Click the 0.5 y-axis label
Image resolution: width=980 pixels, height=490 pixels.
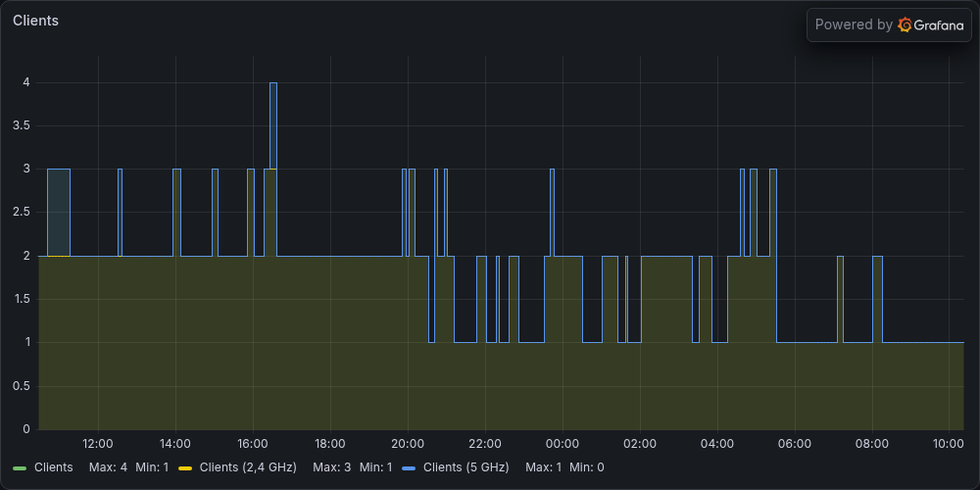22,386
